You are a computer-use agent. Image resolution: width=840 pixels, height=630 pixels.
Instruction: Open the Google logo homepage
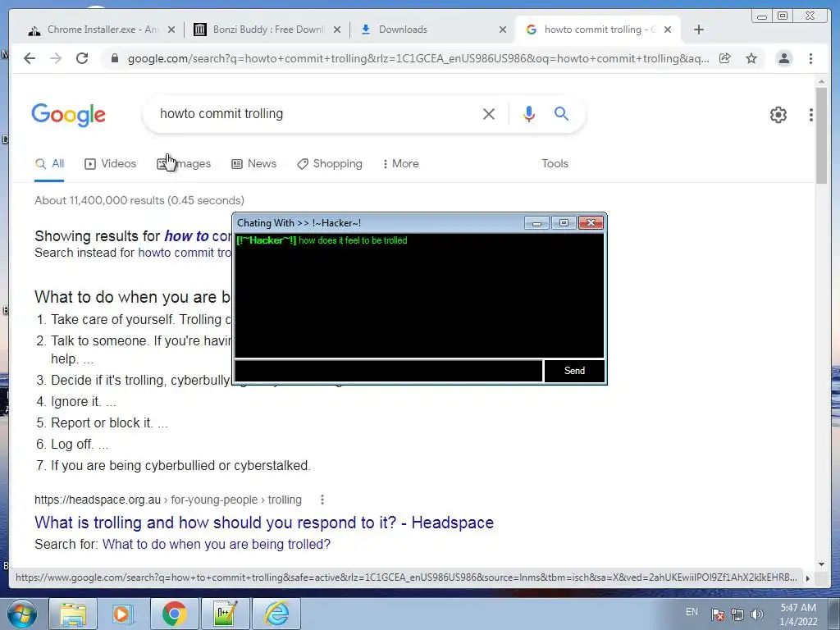coord(69,115)
